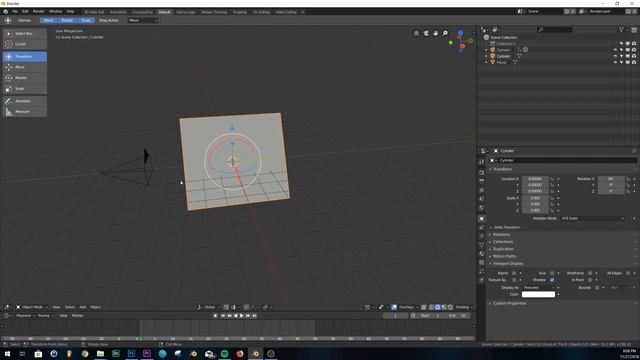Open the viewport Add menu
The height and width of the screenshot is (360, 640).
click(82, 307)
